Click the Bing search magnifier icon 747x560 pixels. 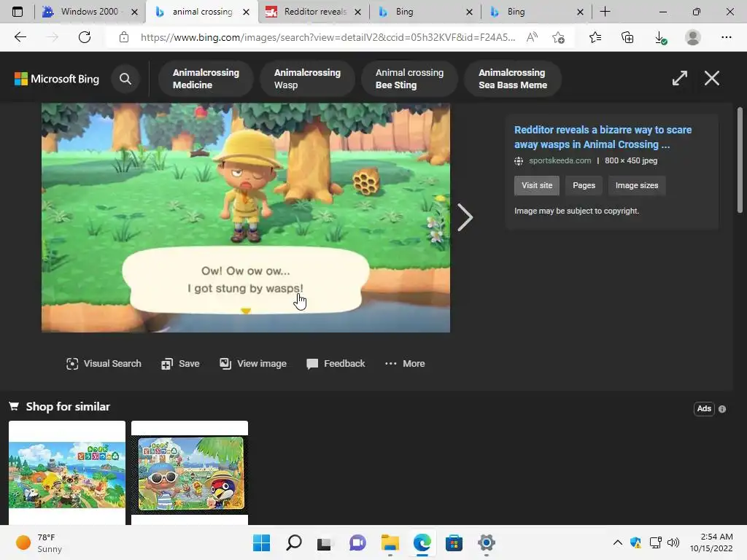(125, 79)
